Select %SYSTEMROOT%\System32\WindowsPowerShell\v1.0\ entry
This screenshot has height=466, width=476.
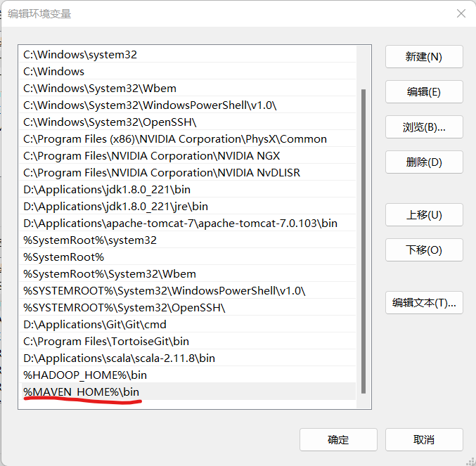point(188,291)
